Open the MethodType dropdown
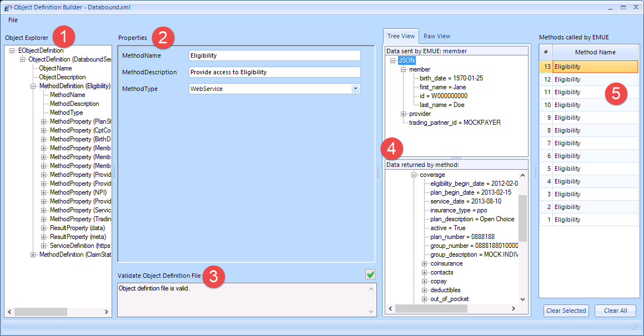The image size is (644, 336). 355,89
